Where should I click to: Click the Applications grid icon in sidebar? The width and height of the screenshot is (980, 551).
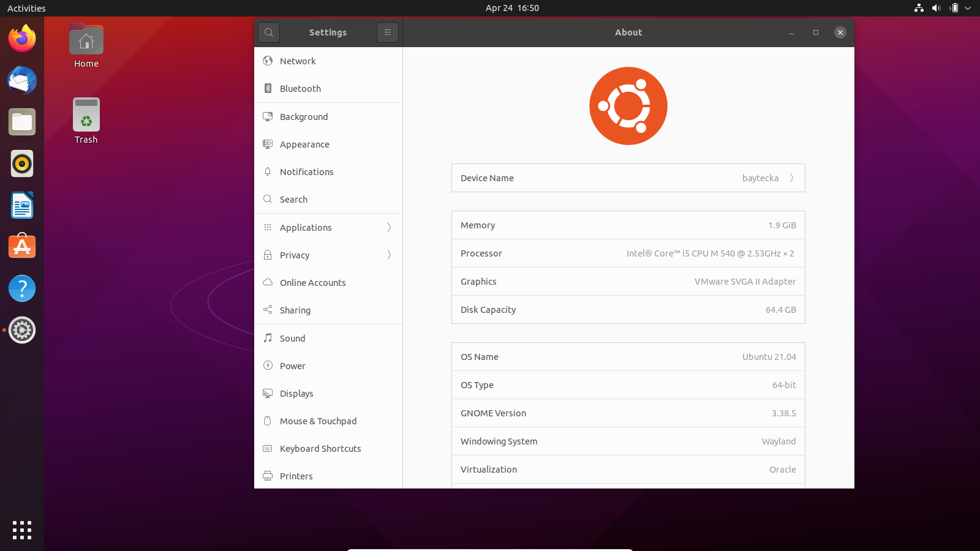[x=268, y=227]
